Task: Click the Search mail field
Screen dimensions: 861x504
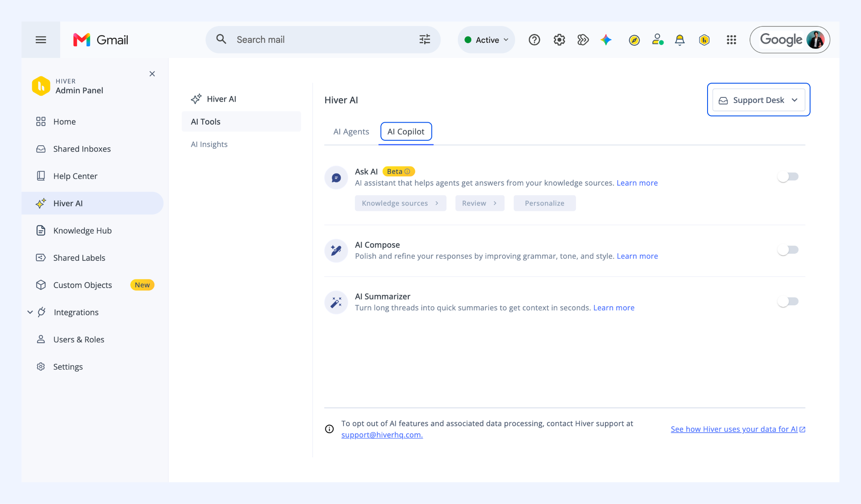Action: click(323, 40)
